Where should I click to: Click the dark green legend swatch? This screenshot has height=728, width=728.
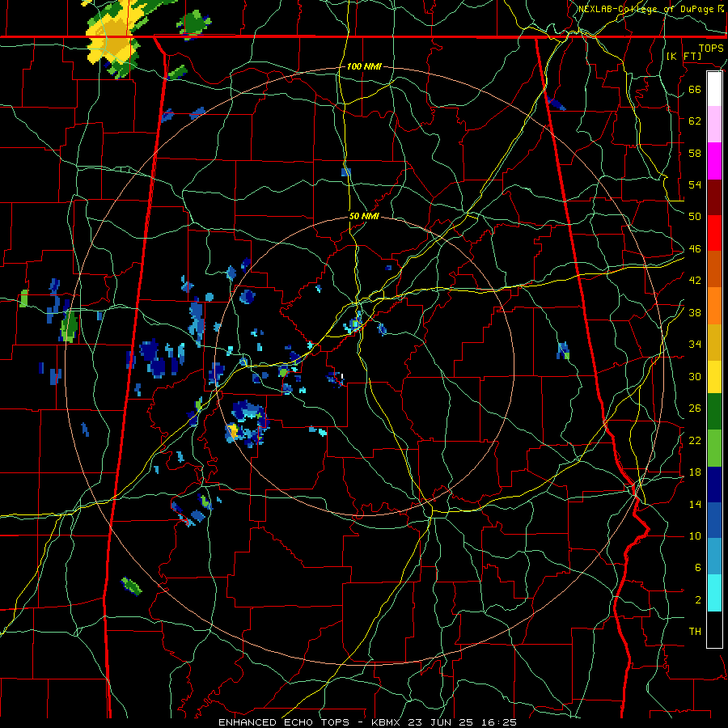pos(714,412)
